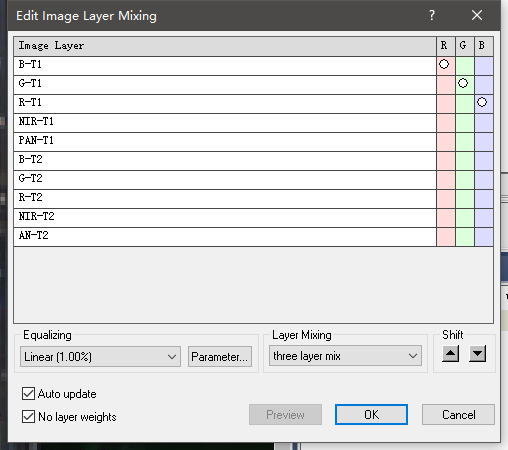508x450 pixels.
Task: Open the Equalizing Linear (1.00%) dropdown
Action: click(x=100, y=357)
